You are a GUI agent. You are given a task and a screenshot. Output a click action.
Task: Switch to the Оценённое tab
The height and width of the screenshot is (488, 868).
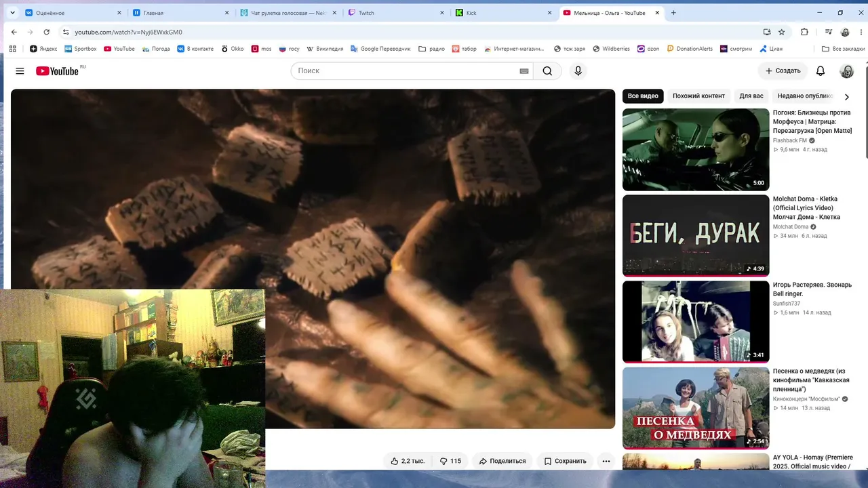(x=73, y=13)
